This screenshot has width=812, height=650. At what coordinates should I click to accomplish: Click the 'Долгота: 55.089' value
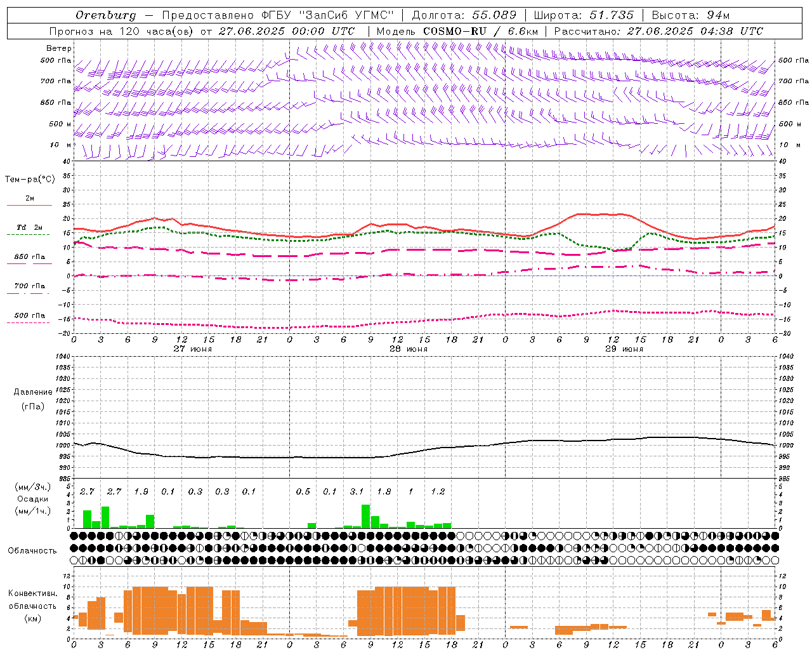tap(464, 15)
